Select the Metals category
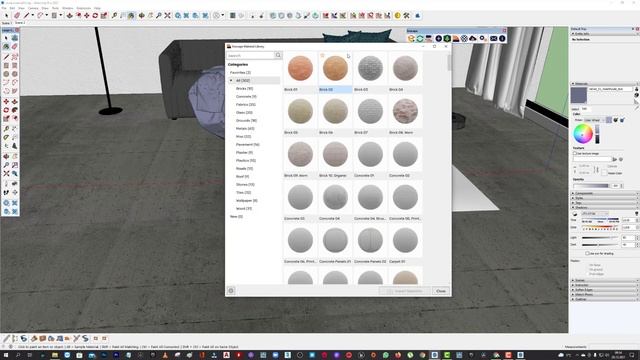 pyautogui.click(x=245, y=129)
